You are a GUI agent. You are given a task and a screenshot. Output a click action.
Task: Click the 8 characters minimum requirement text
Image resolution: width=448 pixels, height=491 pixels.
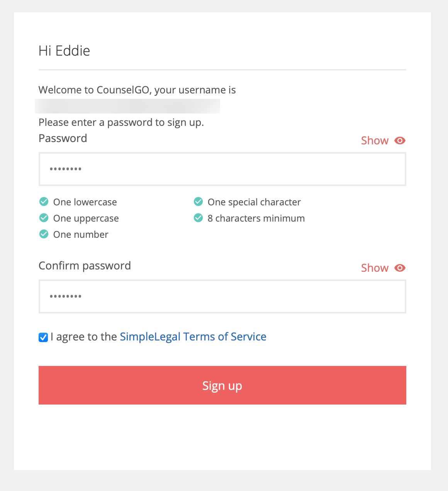256,218
